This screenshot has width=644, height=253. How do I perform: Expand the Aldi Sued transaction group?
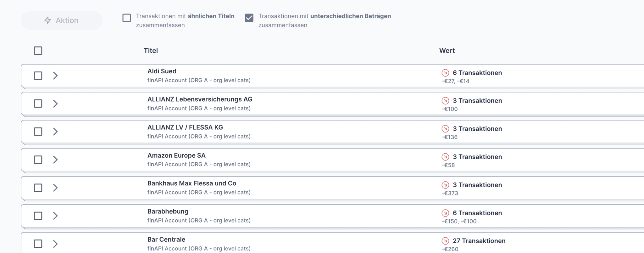pyautogui.click(x=55, y=76)
